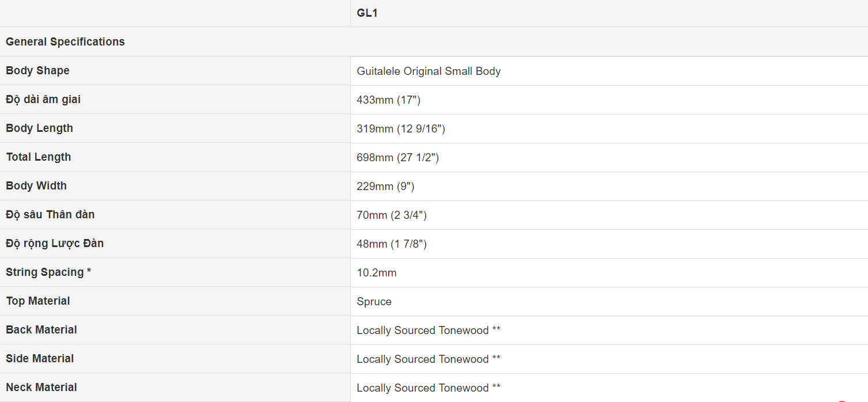Select the Độ sâu Thân đàn label

pyautogui.click(x=50, y=214)
